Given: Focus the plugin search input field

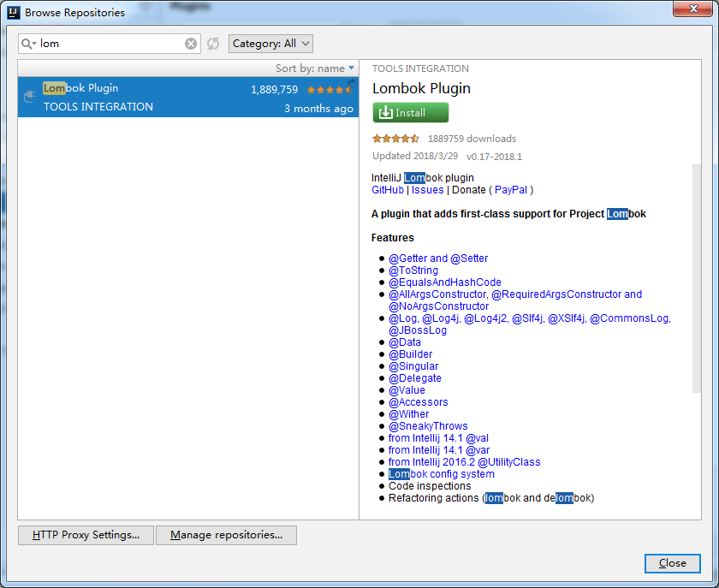Looking at the screenshot, I should [110, 44].
